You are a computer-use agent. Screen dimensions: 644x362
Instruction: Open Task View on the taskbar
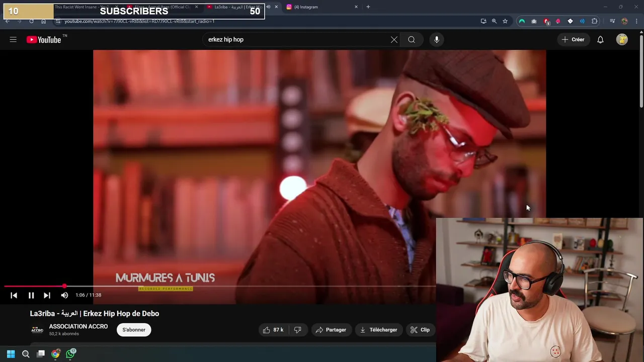pyautogui.click(x=41, y=354)
